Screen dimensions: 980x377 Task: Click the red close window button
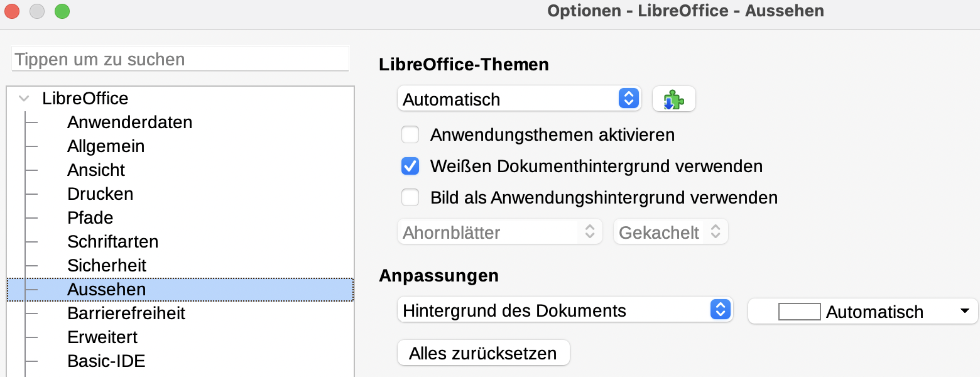point(11,11)
